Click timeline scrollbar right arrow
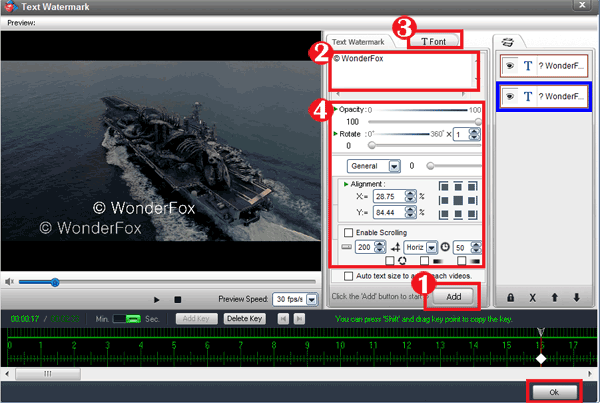This screenshot has height=403, width=600. pos(589,374)
